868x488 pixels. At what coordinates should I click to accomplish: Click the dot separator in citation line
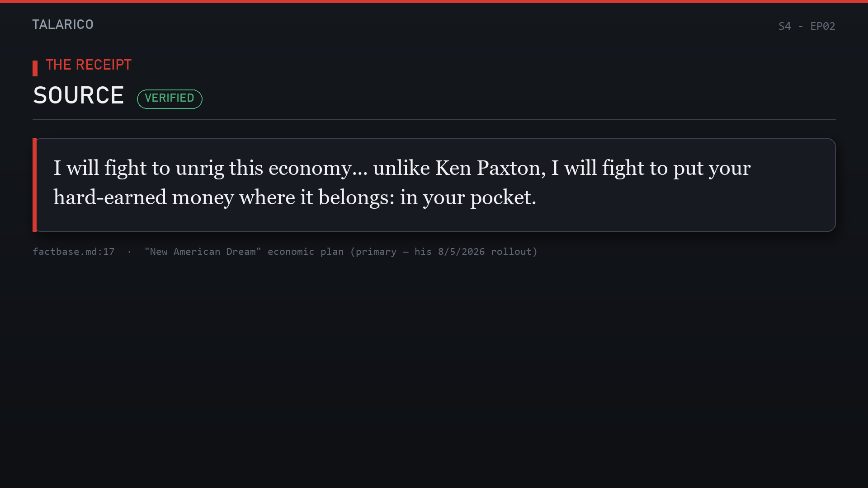pyautogui.click(x=129, y=252)
